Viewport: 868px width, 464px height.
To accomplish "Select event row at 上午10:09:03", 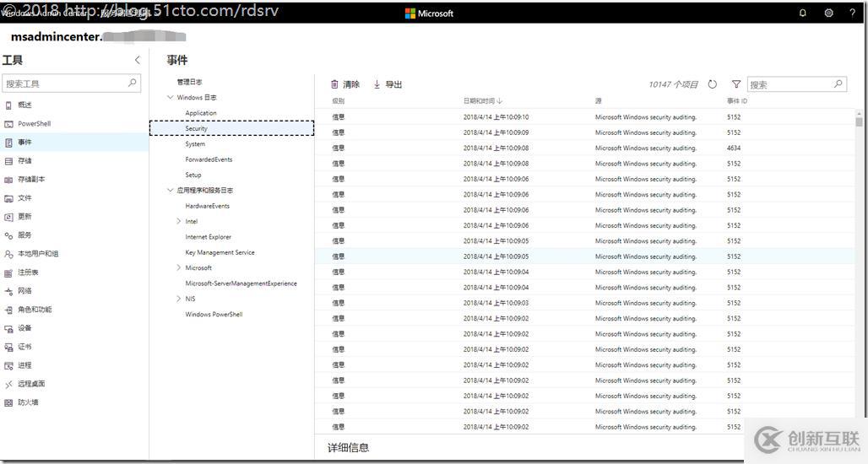I will tap(586, 303).
